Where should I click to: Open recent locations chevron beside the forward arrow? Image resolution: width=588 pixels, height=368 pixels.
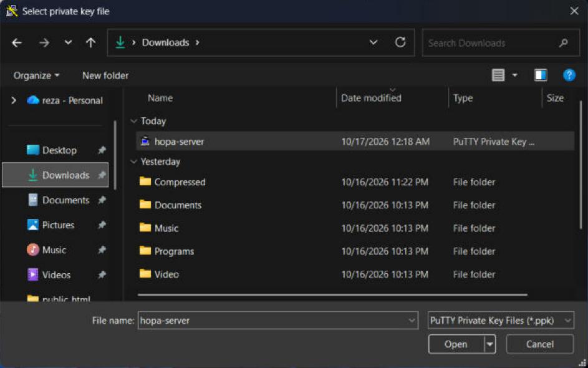(x=68, y=42)
